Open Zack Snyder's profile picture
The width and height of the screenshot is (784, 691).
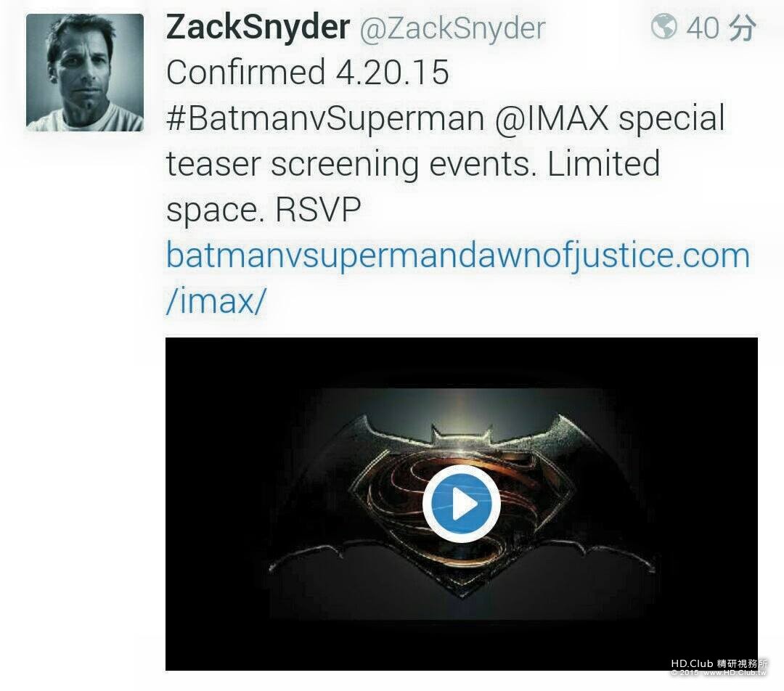[85, 73]
